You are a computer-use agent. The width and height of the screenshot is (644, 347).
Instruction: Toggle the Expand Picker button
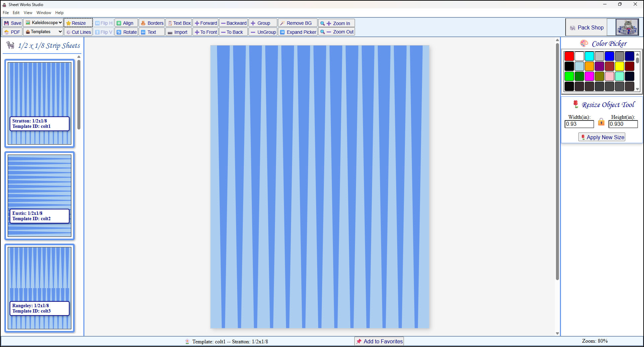pos(298,32)
